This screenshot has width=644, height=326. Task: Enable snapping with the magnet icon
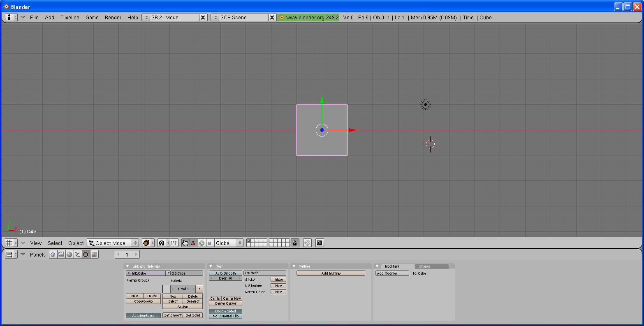tap(307, 243)
